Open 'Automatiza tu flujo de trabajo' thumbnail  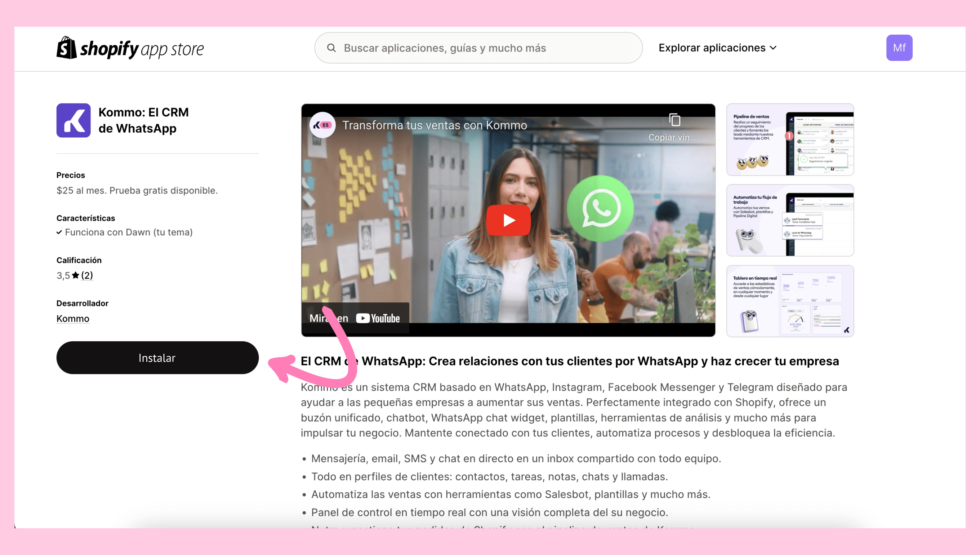point(790,220)
